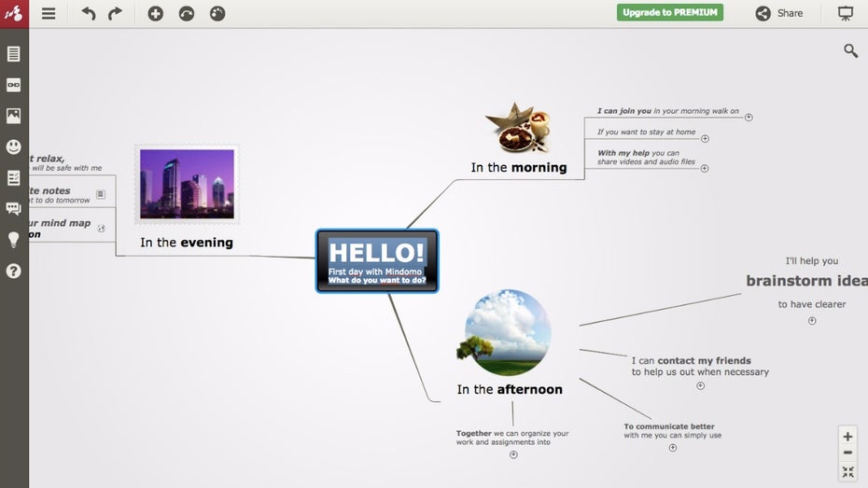868x488 pixels.
Task: Click the coffee and paper boat image
Action: (519, 128)
